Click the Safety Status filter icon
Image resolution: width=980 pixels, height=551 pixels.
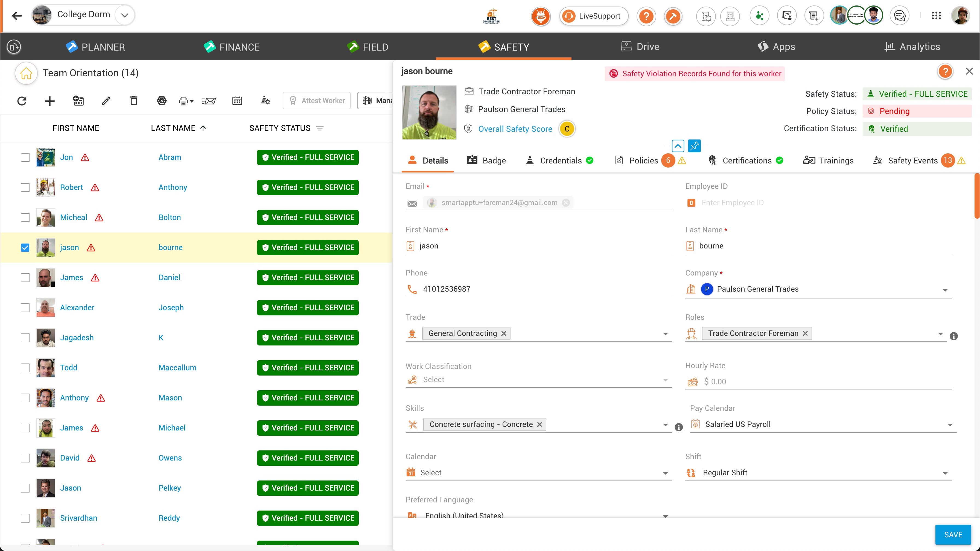pyautogui.click(x=320, y=128)
